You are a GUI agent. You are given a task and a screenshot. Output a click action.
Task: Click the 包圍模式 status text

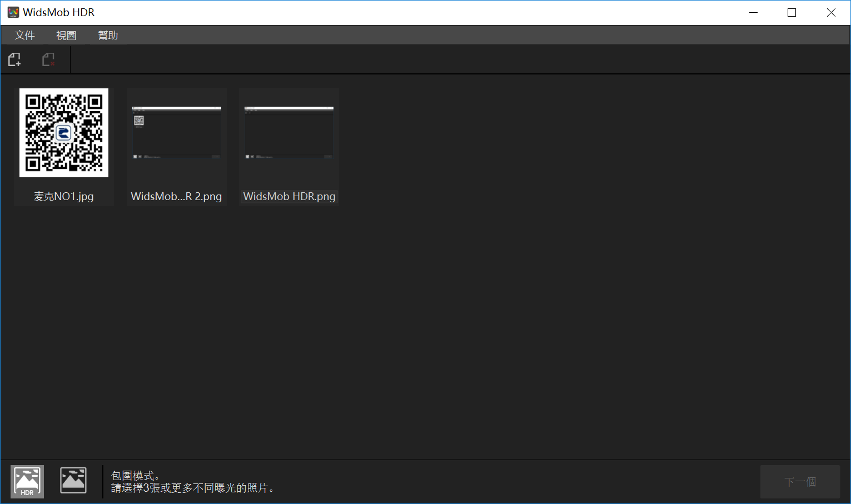tap(136, 476)
